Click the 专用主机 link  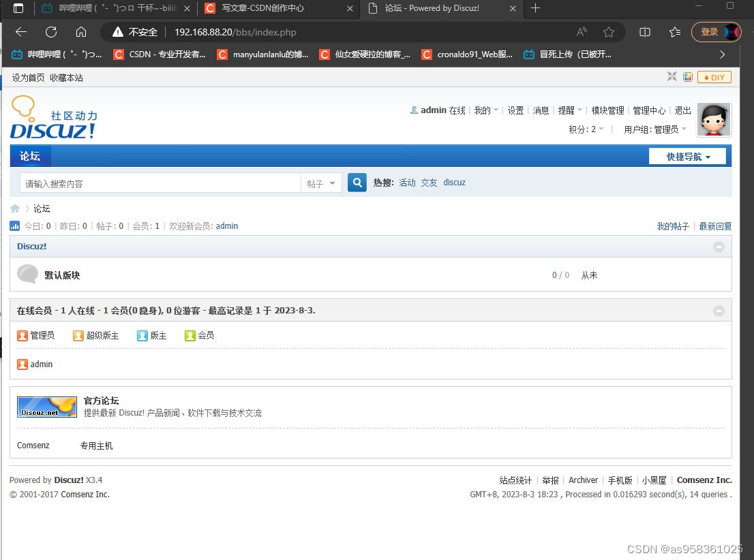point(96,446)
